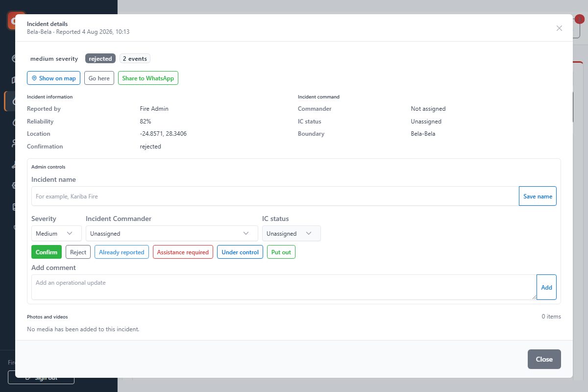
Task: Share incident to WhatsApp
Action: point(148,78)
